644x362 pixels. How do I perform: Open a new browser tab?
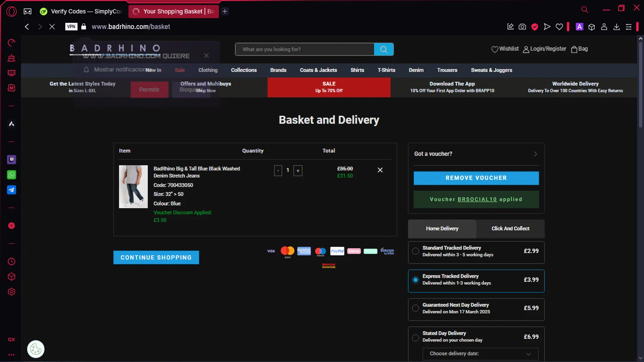pyautogui.click(x=225, y=12)
